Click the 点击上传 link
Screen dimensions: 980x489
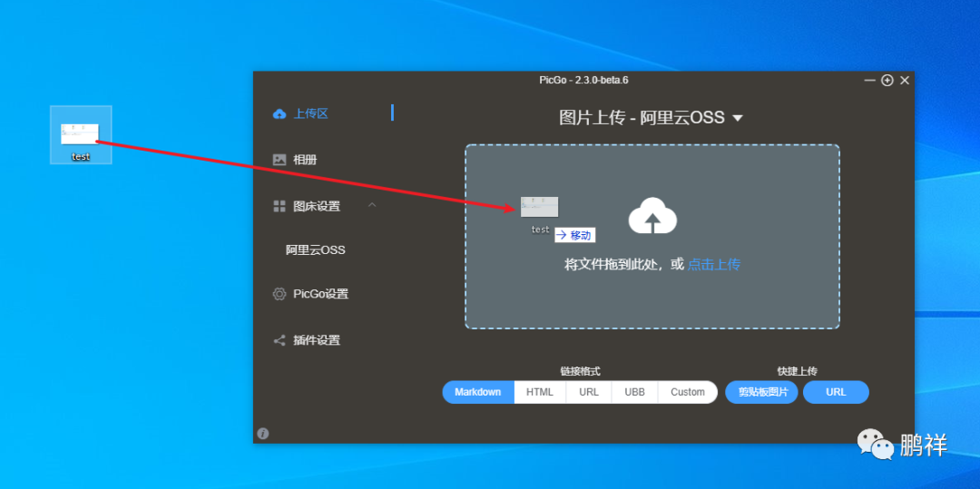[x=714, y=264]
